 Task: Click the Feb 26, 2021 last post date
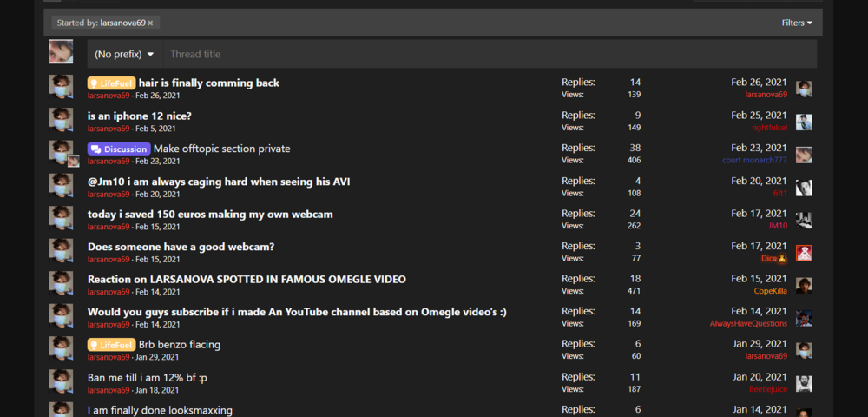tap(759, 82)
